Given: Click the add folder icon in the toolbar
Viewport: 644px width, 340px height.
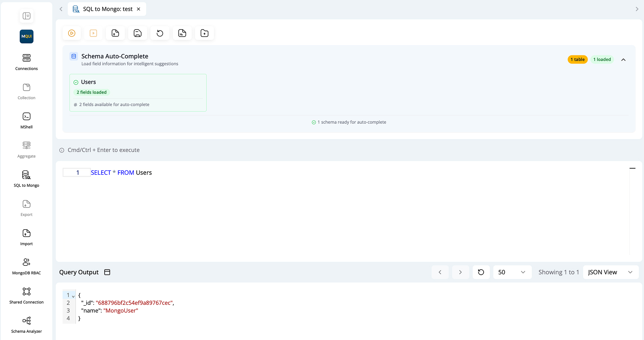Looking at the screenshot, I should pyautogui.click(x=205, y=33).
